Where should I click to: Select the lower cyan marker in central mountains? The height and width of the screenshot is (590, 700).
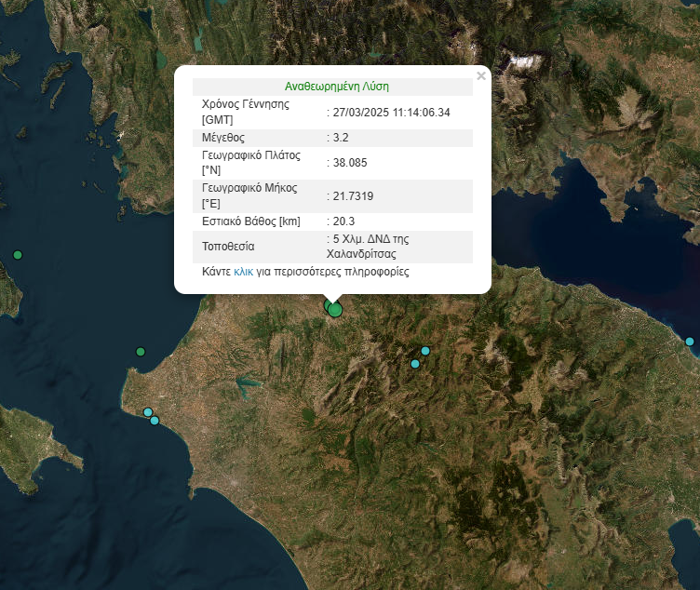click(x=415, y=364)
